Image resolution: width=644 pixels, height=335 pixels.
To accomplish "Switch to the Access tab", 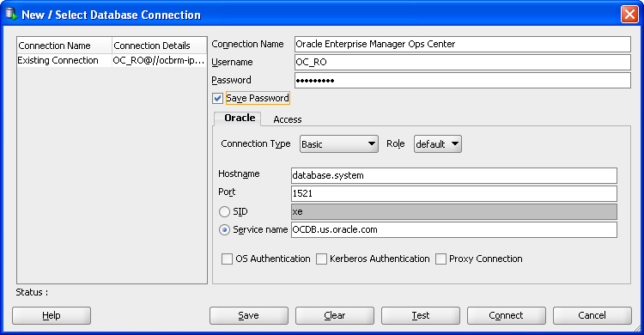I will (288, 119).
